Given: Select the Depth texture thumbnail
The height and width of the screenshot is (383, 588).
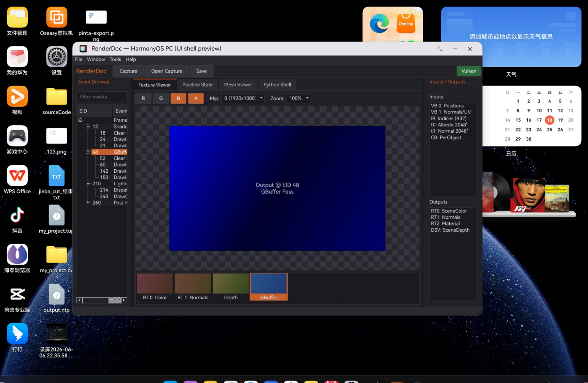Looking at the screenshot, I should (x=231, y=287).
